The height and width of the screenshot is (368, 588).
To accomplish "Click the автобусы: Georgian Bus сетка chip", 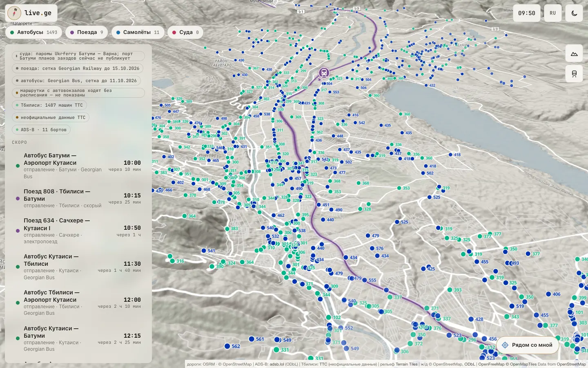I will pyautogui.click(x=76, y=81).
